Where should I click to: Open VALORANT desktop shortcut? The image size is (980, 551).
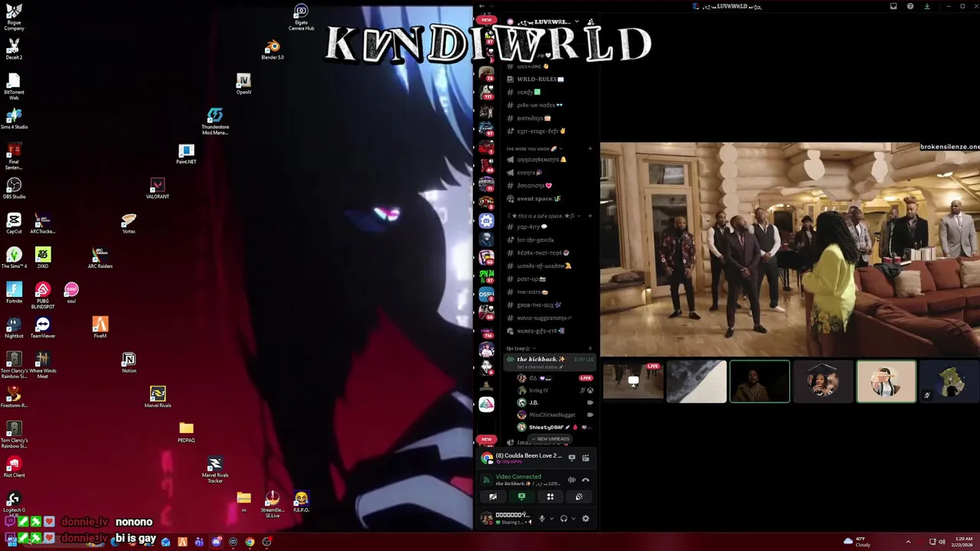coord(158,188)
